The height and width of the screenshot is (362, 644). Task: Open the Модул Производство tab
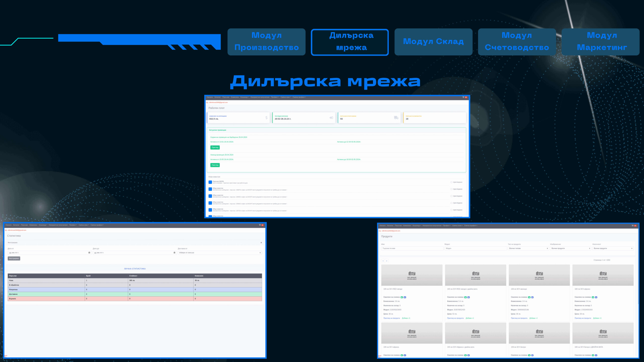point(266,42)
